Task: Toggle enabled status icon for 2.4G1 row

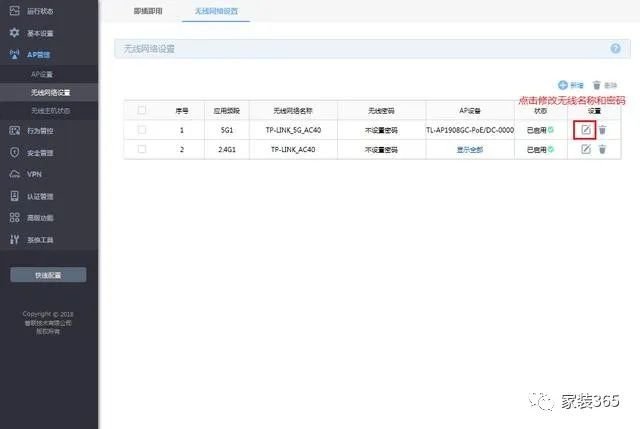Action: (551, 149)
